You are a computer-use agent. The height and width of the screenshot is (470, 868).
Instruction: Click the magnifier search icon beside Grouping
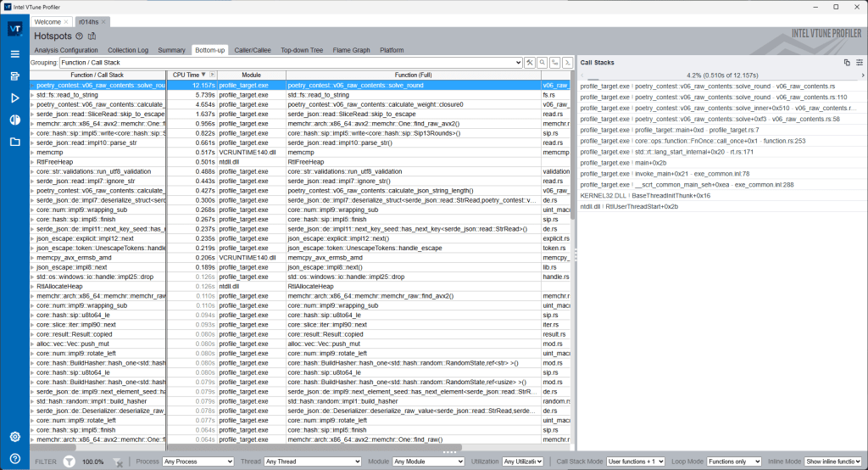click(x=542, y=63)
